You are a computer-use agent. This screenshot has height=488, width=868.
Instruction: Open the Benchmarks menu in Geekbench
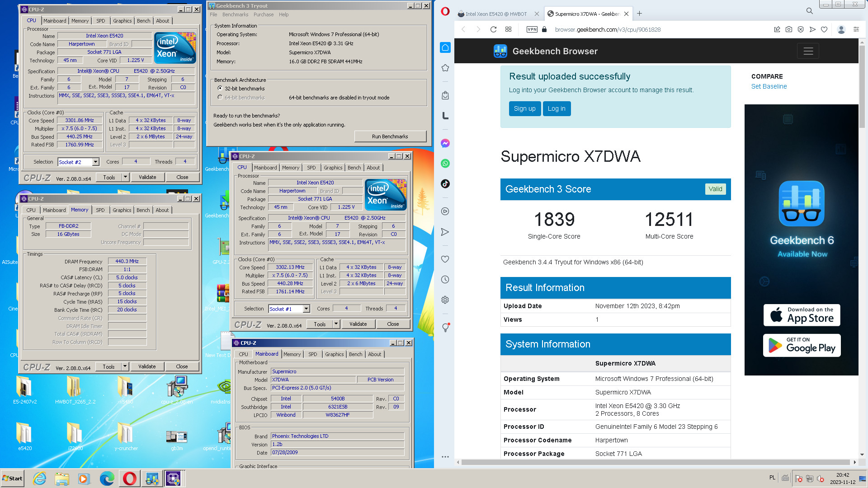coord(235,14)
